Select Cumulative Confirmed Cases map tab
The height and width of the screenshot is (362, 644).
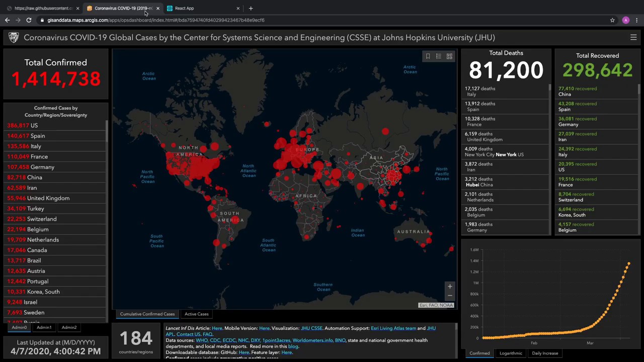click(147, 314)
